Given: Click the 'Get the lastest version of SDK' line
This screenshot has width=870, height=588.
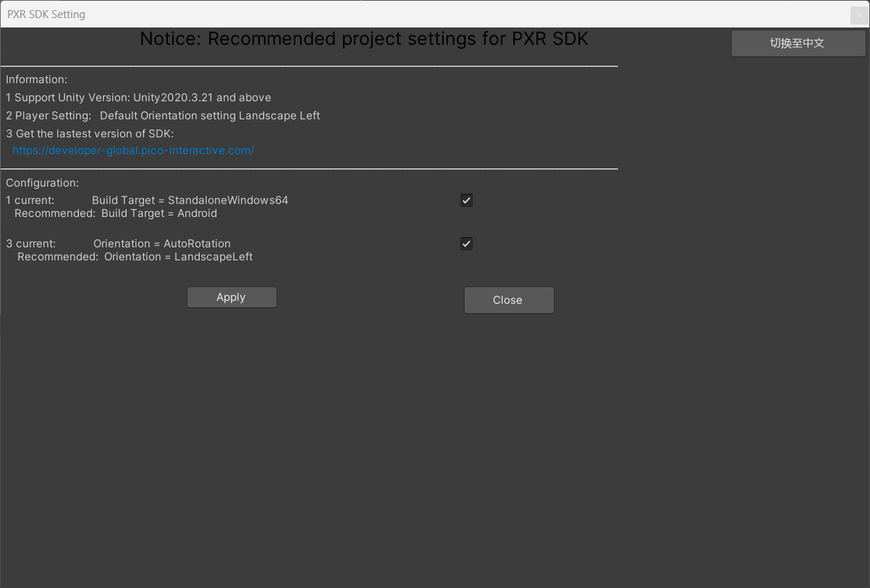Looking at the screenshot, I should pyautogui.click(x=90, y=134).
